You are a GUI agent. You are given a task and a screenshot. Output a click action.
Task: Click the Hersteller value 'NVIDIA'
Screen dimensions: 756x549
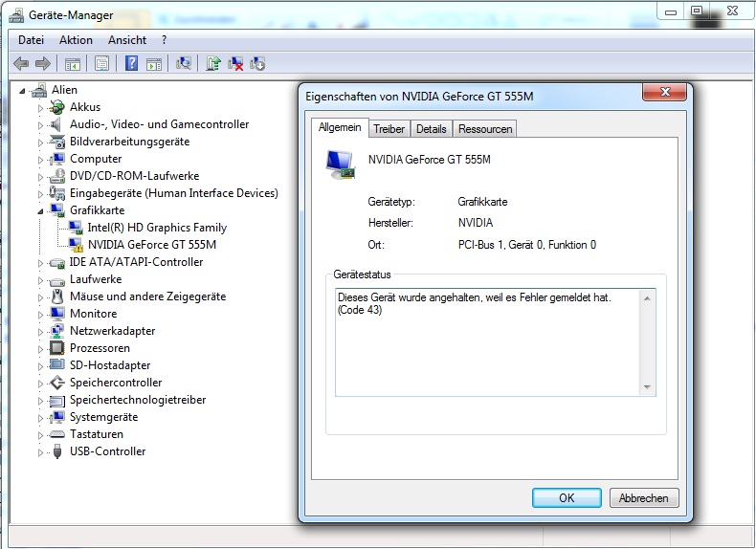tap(476, 223)
